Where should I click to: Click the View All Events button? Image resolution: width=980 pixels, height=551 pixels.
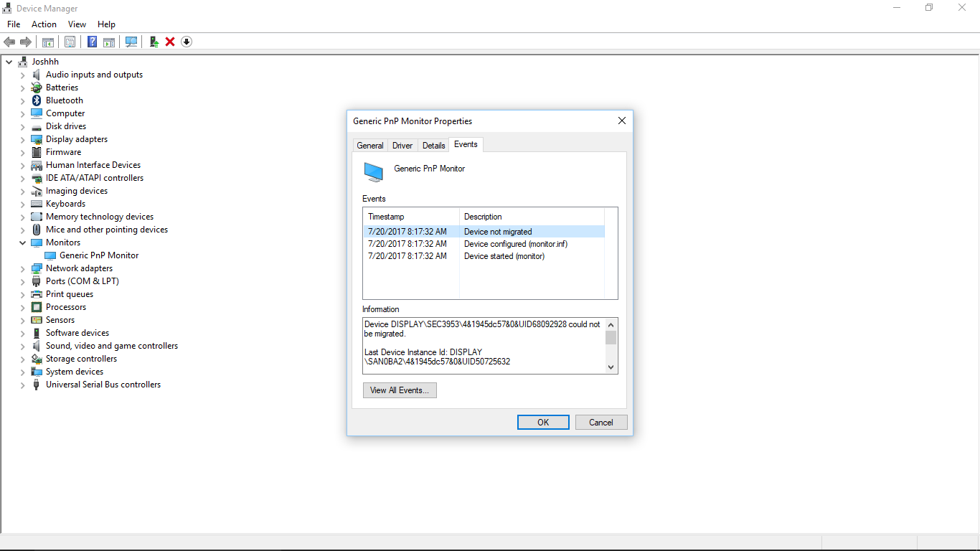click(x=400, y=390)
